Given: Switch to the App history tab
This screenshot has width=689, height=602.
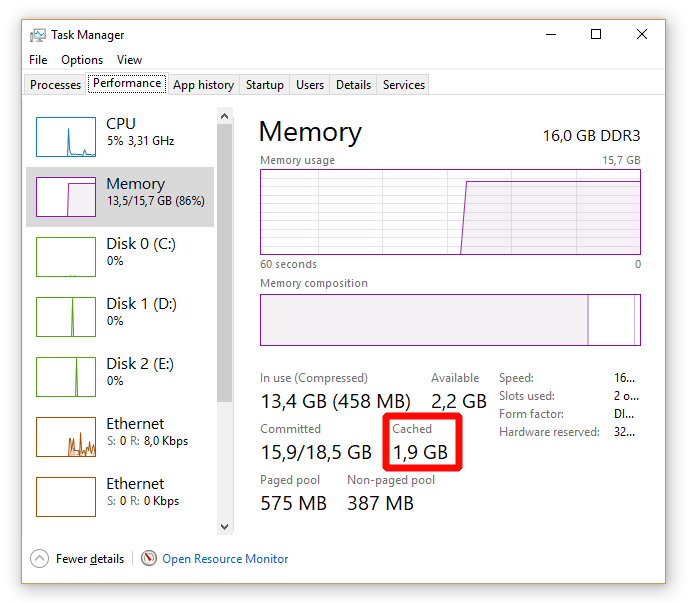Looking at the screenshot, I should coord(203,85).
